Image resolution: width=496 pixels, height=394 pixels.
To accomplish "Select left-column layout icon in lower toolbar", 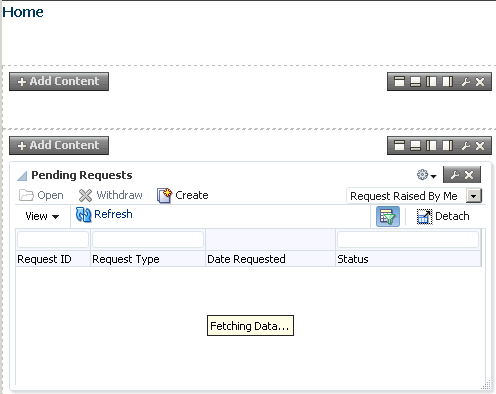I will (x=431, y=146).
